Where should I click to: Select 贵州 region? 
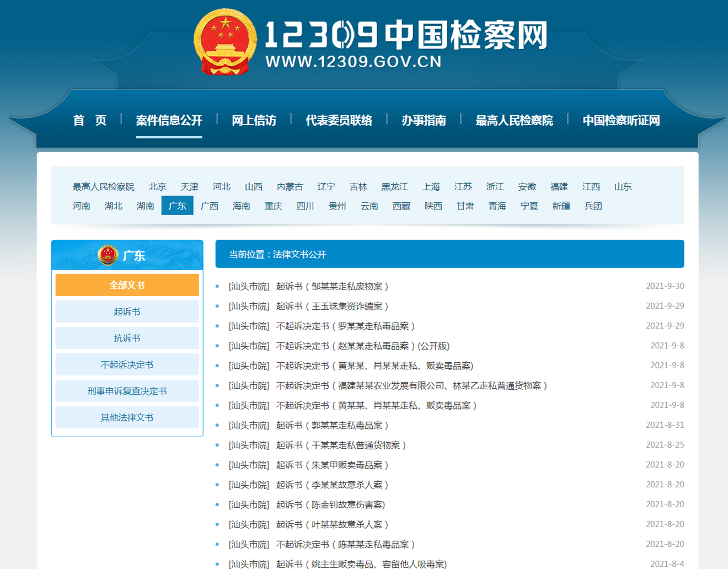[x=338, y=206]
